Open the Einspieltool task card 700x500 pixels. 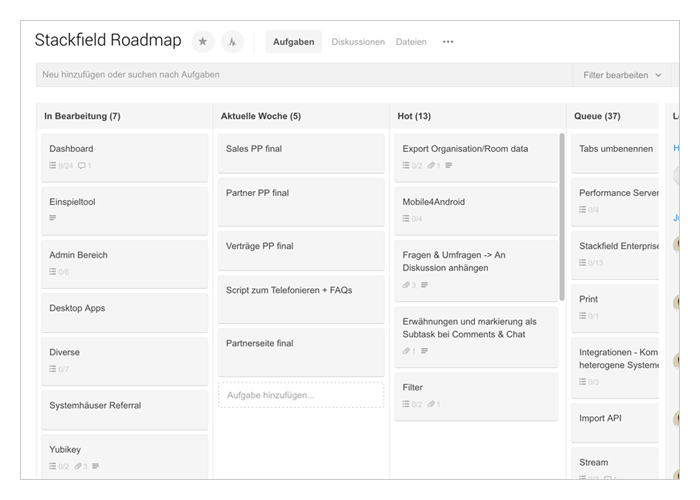click(x=125, y=211)
